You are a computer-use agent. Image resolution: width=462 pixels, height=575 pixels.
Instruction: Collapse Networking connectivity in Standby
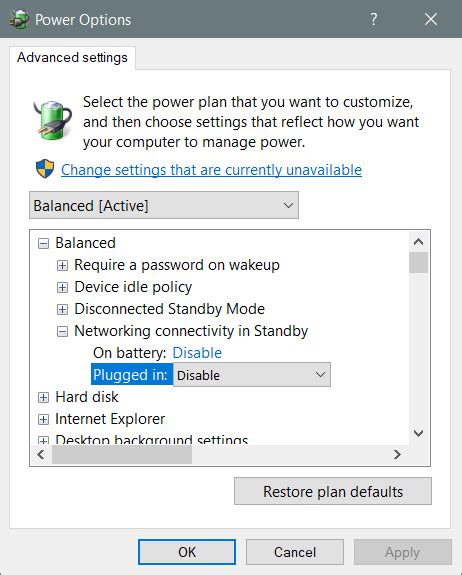click(62, 332)
